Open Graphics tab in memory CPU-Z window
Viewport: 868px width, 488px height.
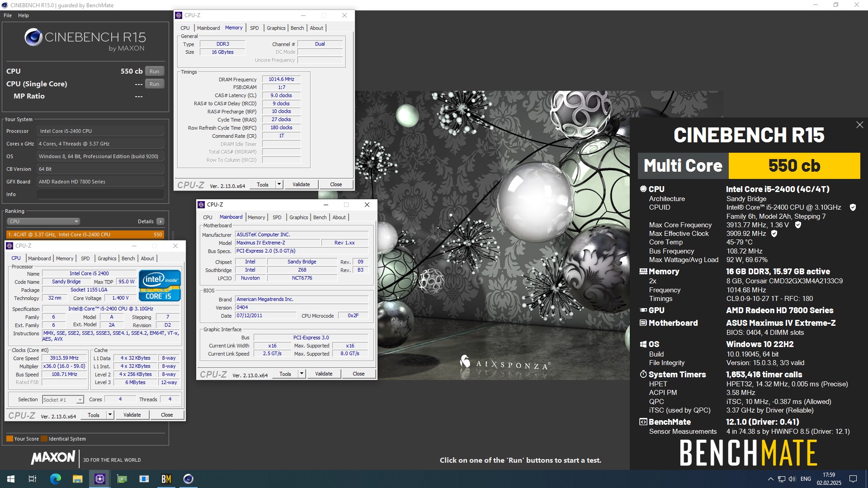276,28
